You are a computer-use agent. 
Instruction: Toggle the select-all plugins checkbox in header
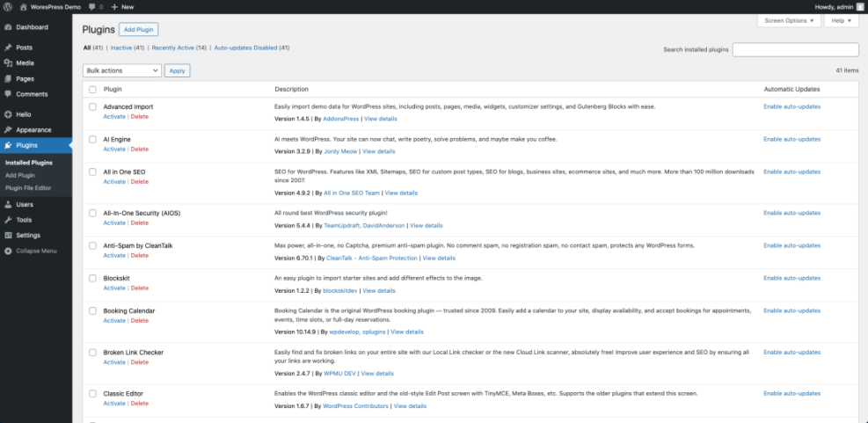point(92,89)
